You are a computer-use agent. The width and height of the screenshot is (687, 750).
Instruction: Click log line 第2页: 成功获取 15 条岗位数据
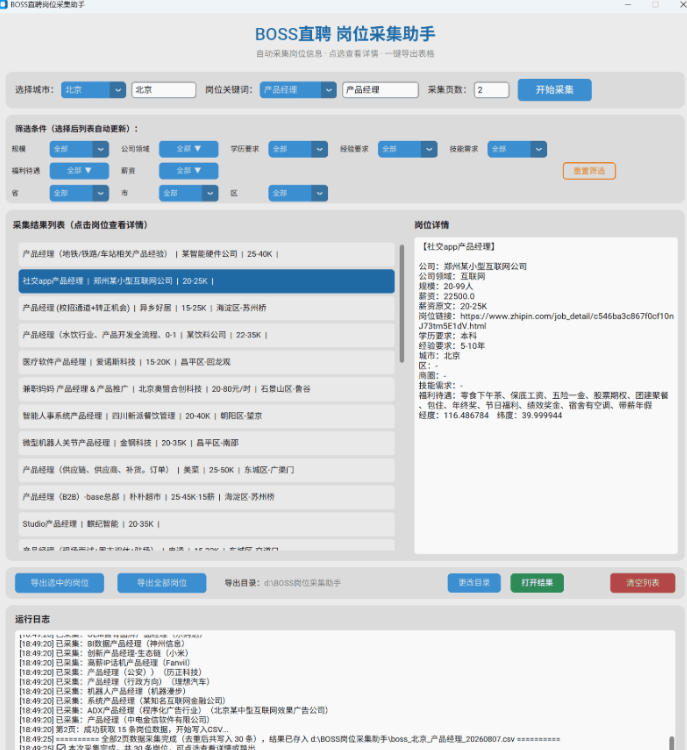click(124, 729)
